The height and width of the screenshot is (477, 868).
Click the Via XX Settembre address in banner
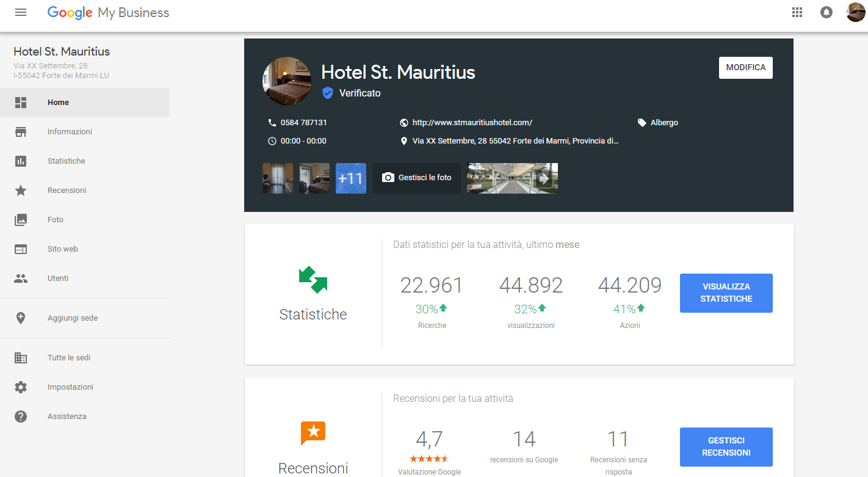pos(516,141)
